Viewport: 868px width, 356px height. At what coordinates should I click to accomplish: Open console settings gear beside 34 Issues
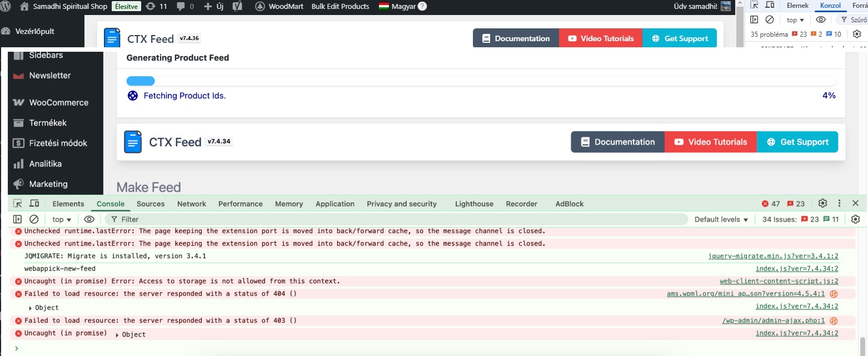(856, 219)
